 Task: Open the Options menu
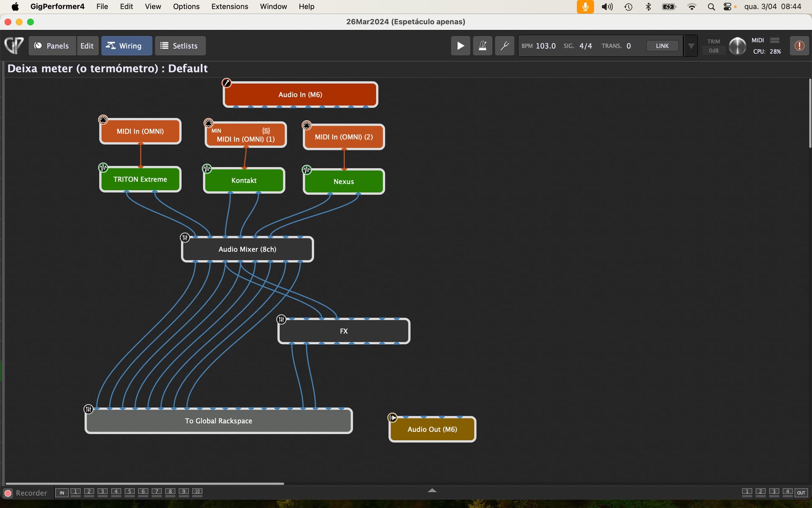pyautogui.click(x=186, y=7)
